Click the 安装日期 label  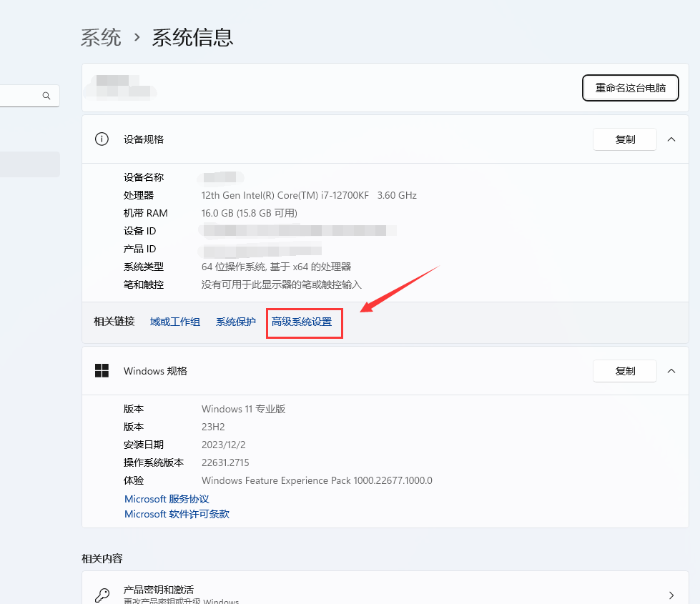coord(144,445)
